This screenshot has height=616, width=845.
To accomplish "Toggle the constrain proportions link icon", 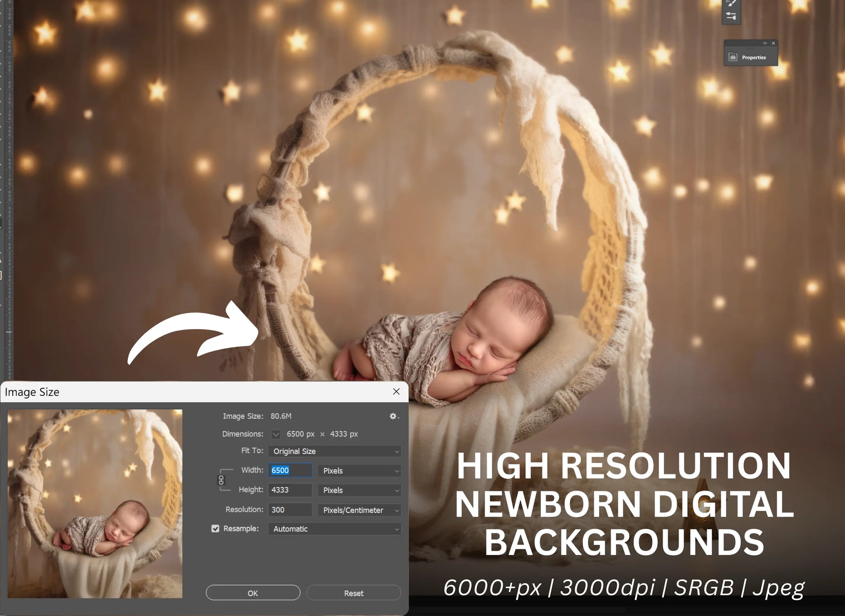I will coord(221,480).
